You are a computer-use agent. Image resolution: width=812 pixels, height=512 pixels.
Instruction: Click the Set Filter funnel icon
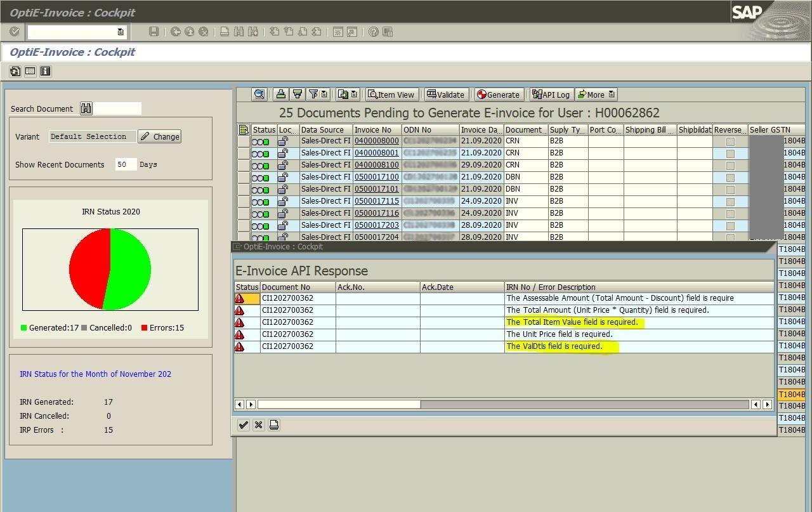point(313,95)
